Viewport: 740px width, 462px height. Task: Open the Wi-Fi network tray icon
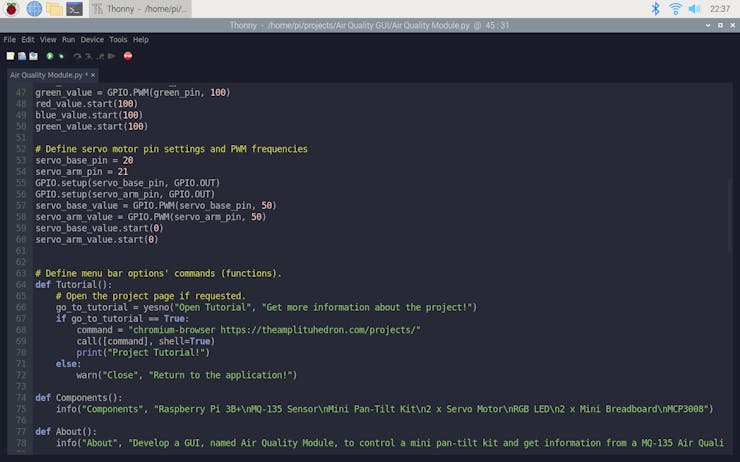(676, 8)
